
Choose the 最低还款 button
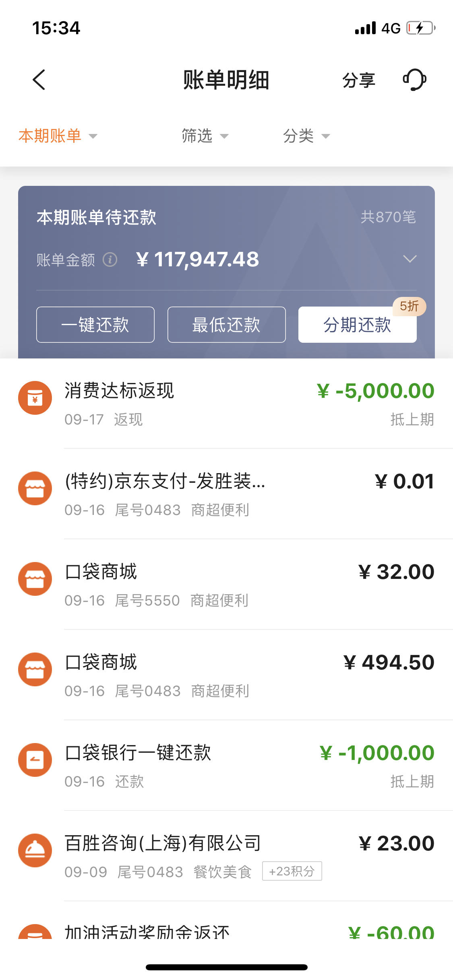[227, 325]
